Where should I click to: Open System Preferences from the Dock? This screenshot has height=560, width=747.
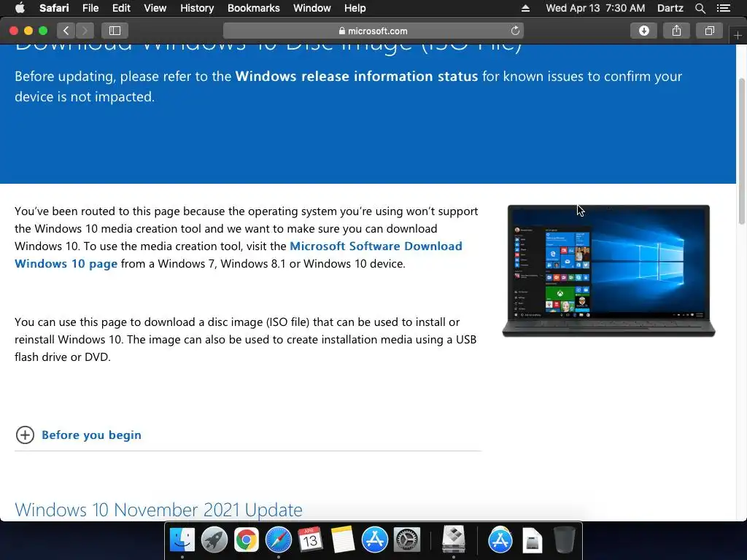pos(406,540)
